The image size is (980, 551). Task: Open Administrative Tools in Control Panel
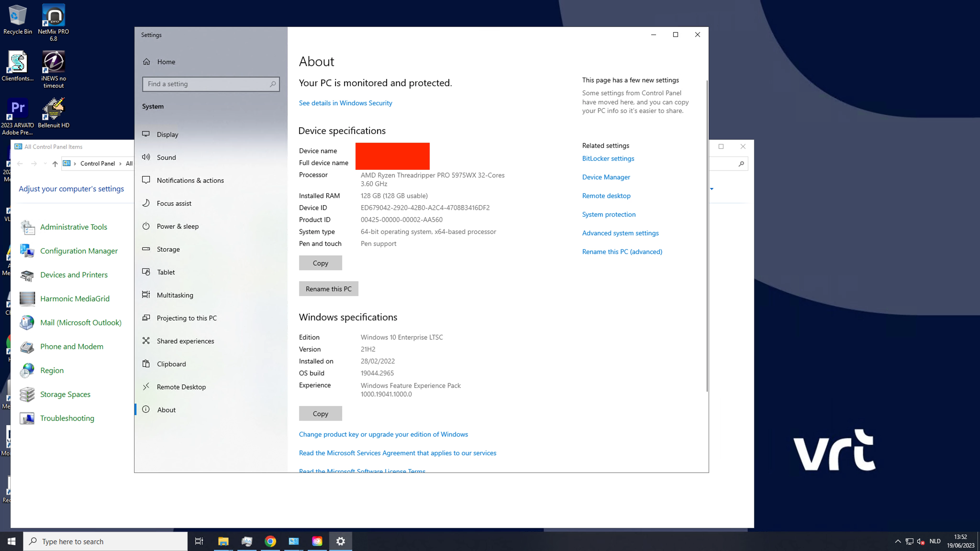tap(73, 227)
